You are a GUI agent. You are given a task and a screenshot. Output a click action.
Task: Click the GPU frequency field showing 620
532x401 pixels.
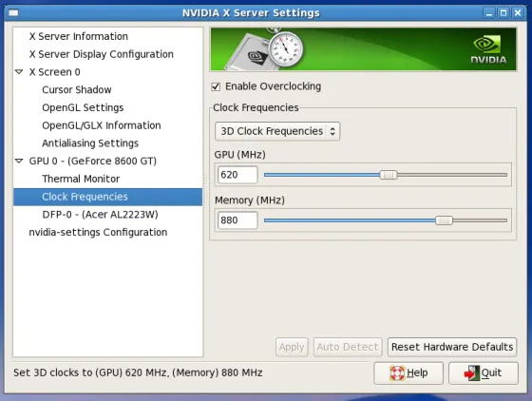tap(237, 175)
